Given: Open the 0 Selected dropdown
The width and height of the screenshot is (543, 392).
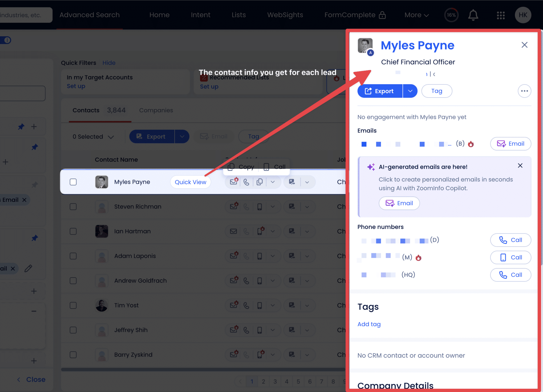Looking at the screenshot, I should tap(93, 136).
